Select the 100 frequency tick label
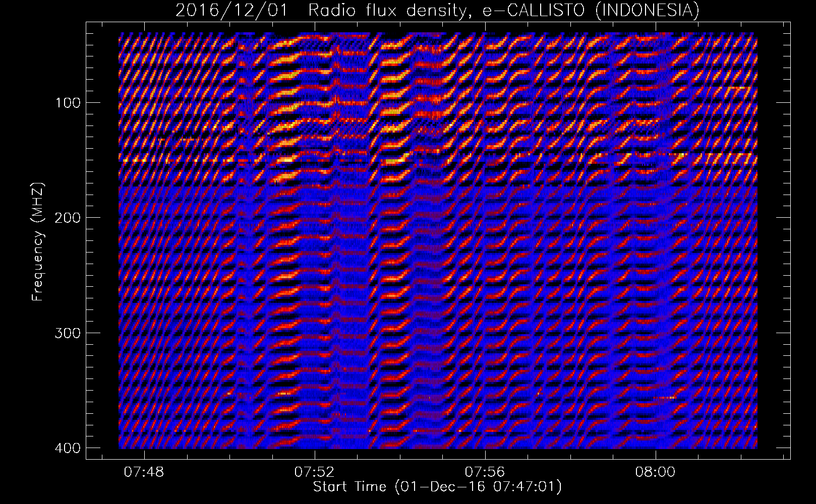Image resolution: width=816 pixels, height=504 pixels. pos(67,103)
